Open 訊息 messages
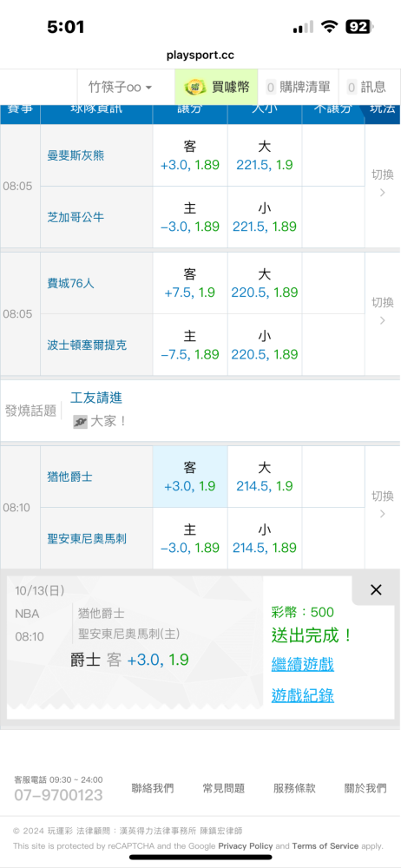401x868 pixels. pos(366,87)
